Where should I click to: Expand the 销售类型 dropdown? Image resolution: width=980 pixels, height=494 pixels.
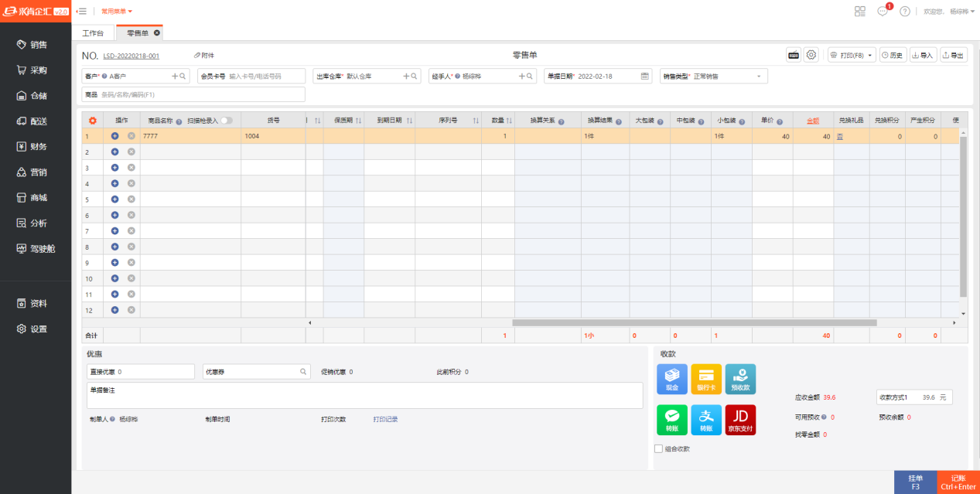(x=758, y=77)
